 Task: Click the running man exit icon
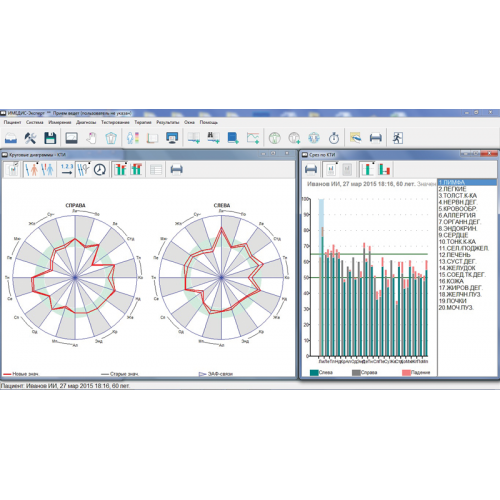(397, 138)
